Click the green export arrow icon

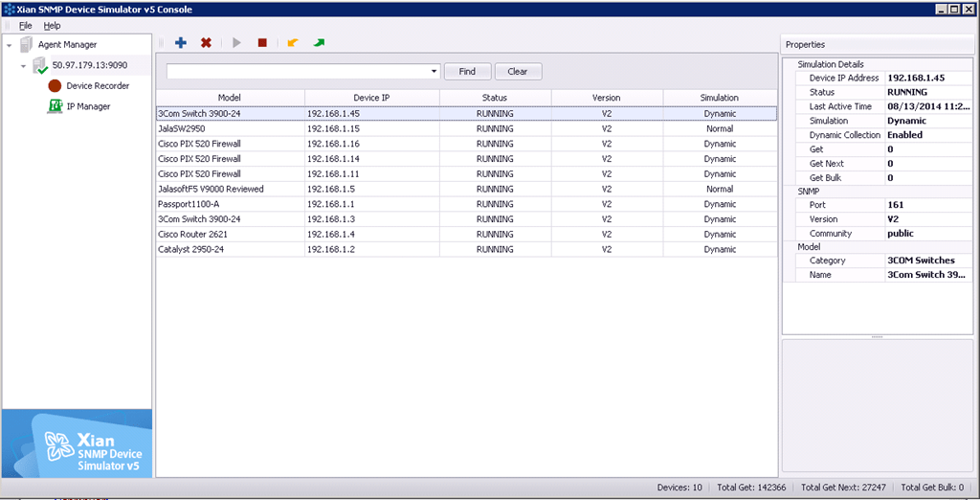[x=319, y=42]
